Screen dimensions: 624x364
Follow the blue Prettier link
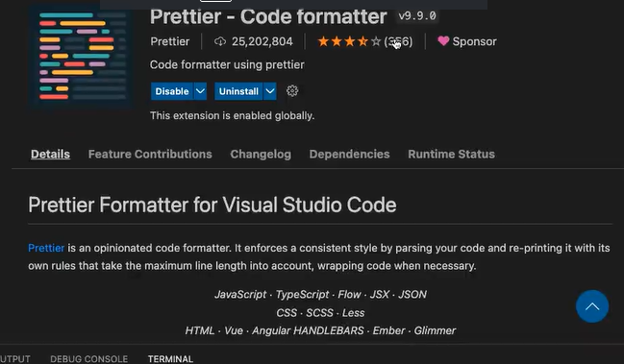pyautogui.click(x=46, y=248)
